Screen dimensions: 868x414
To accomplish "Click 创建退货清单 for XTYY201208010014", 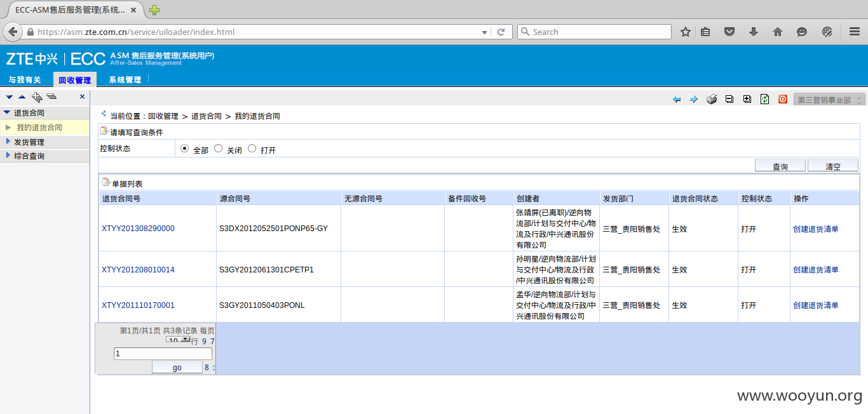I will pyautogui.click(x=816, y=269).
